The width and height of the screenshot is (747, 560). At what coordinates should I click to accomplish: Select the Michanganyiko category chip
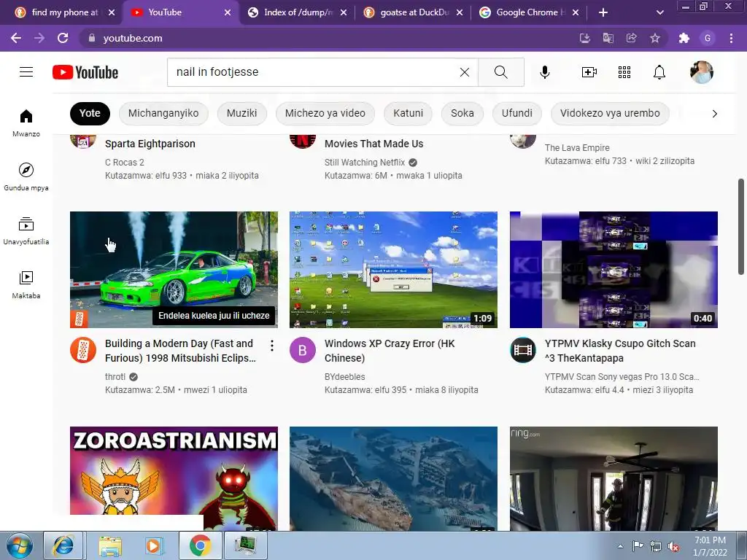click(x=163, y=113)
